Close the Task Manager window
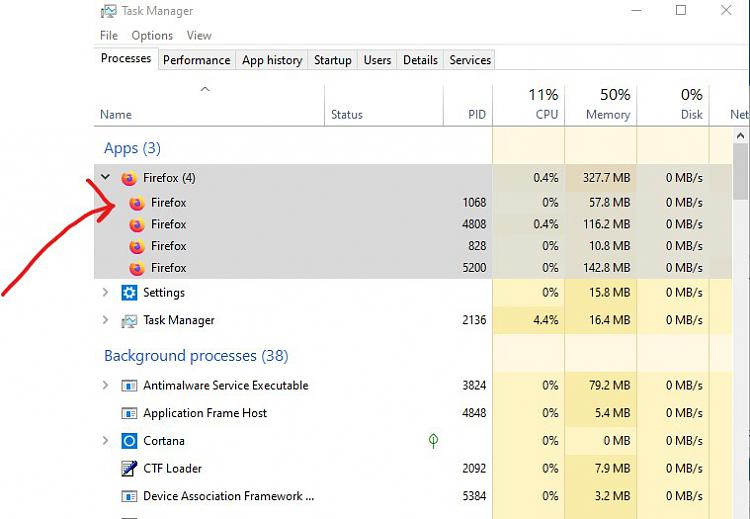The image size is (750, 519). (x=726, y=10)
